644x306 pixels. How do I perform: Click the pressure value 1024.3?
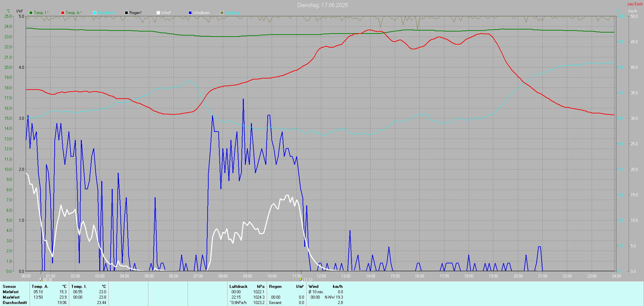pos(259,297)
